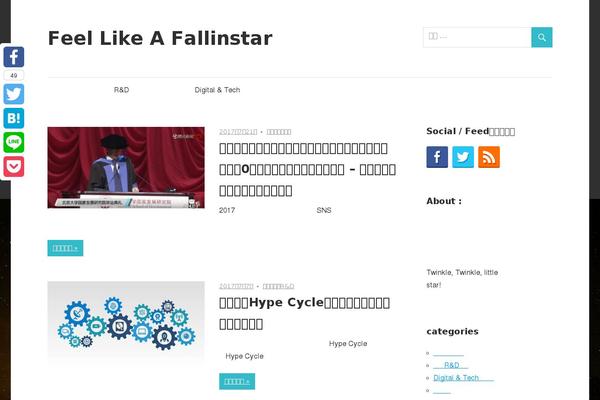Click read-more button below first article
The image size is (600, 400).
tap(65, 248)
